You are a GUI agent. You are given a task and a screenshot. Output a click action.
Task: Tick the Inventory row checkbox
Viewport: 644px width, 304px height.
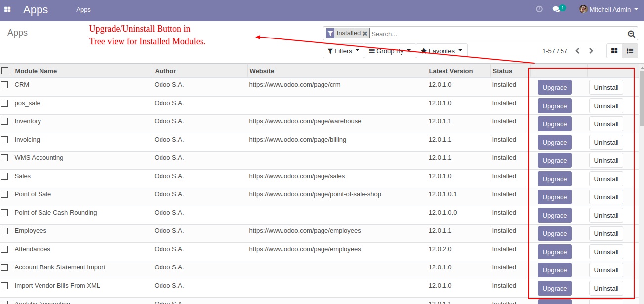click(x=4, y=121)
